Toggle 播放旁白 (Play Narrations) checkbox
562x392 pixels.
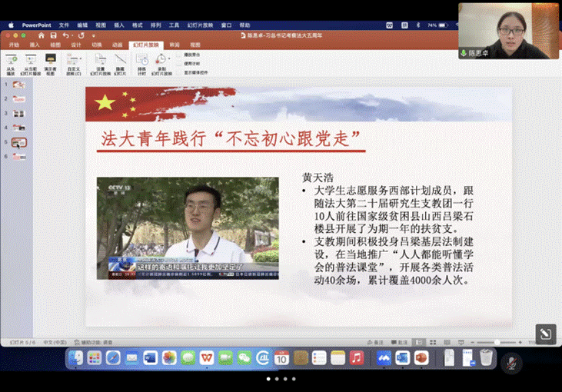tap(179, 55)
